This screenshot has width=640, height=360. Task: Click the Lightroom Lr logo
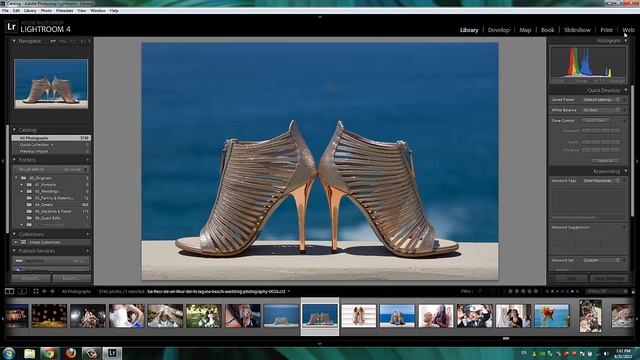(11, 27)
